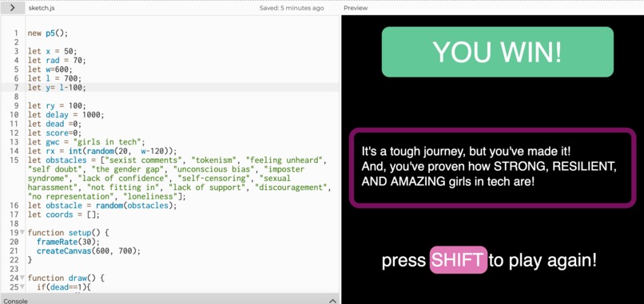
Task: Click the 'frameRate(30);' code line
Action: (68, 242)
